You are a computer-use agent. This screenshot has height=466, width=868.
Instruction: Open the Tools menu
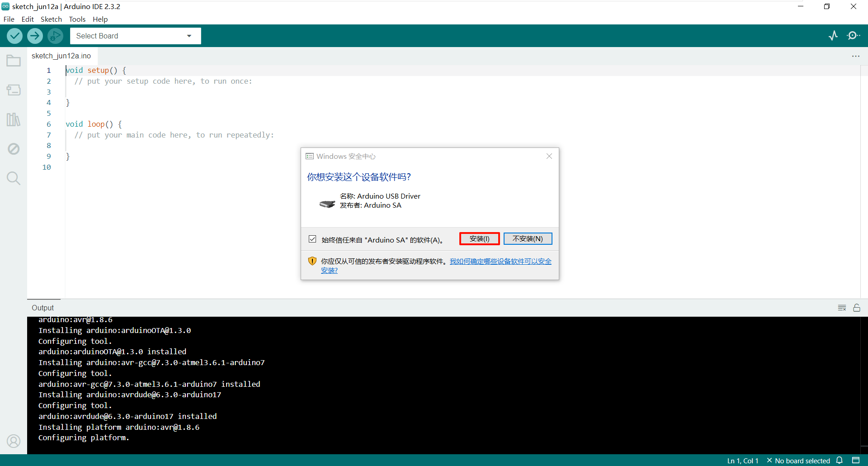[x=77, y=19]
